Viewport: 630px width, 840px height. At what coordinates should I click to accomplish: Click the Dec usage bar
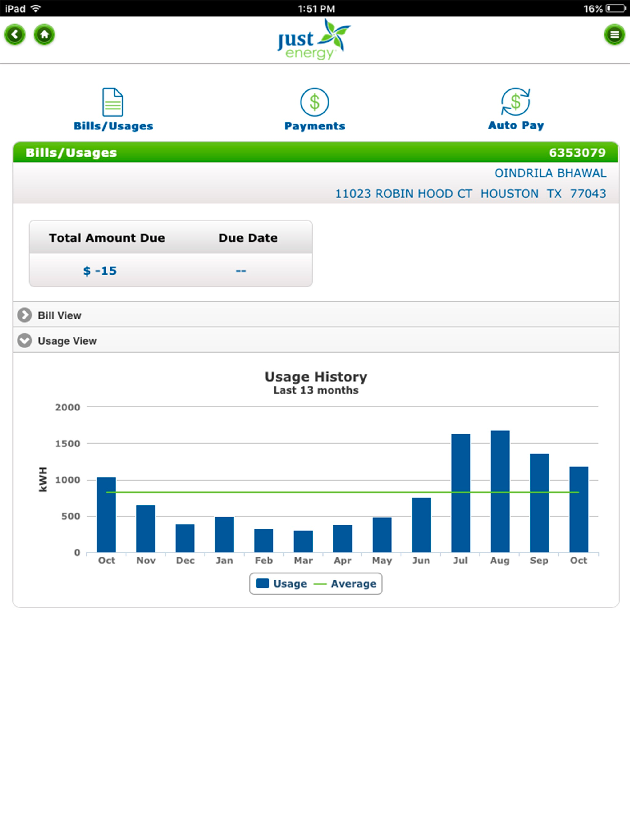pyautogui.click(x=185, y=538)
